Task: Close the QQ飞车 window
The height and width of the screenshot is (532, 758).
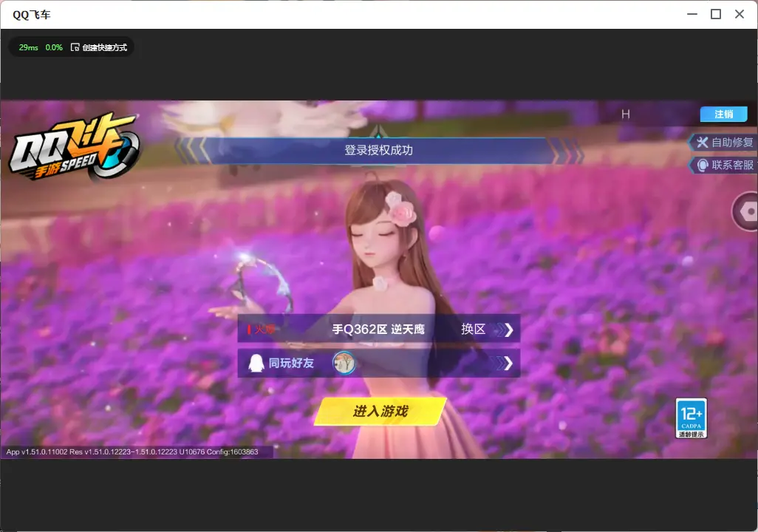Action: (739, 14)
